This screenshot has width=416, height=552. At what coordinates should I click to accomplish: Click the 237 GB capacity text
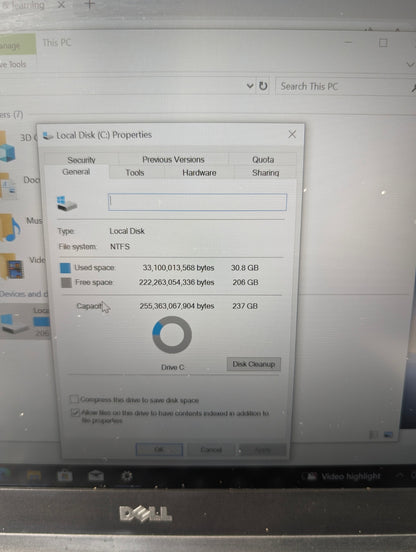click(x=245, y=306)
